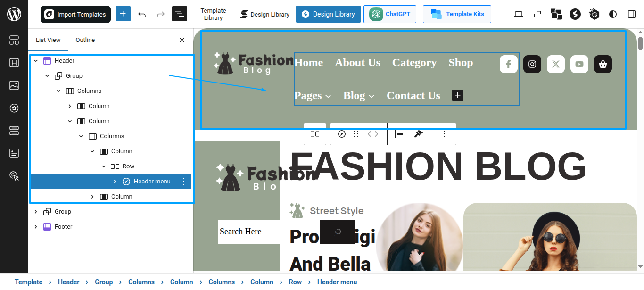Viewport: 644px width, 290px height.
Task: Click the WordPress logo icon
Action: (x=14, y=14)
